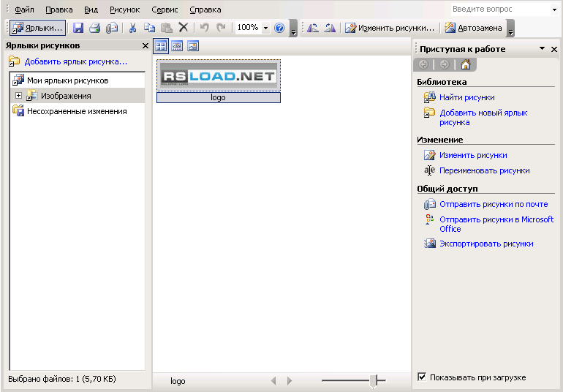
Task: Click the Office icon beside Отправить рисунки в Microsoft Office
Action: [x=429, y=219]
